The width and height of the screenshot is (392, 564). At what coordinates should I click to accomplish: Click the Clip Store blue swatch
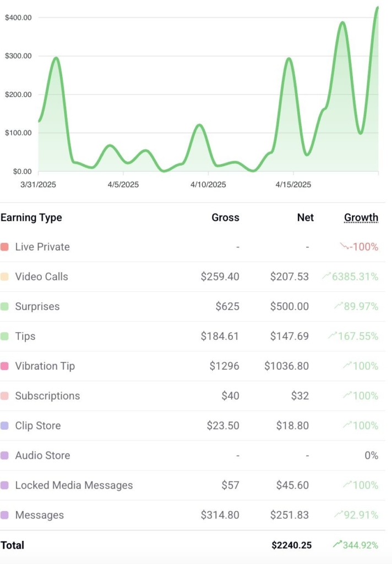tap(4, 426)
